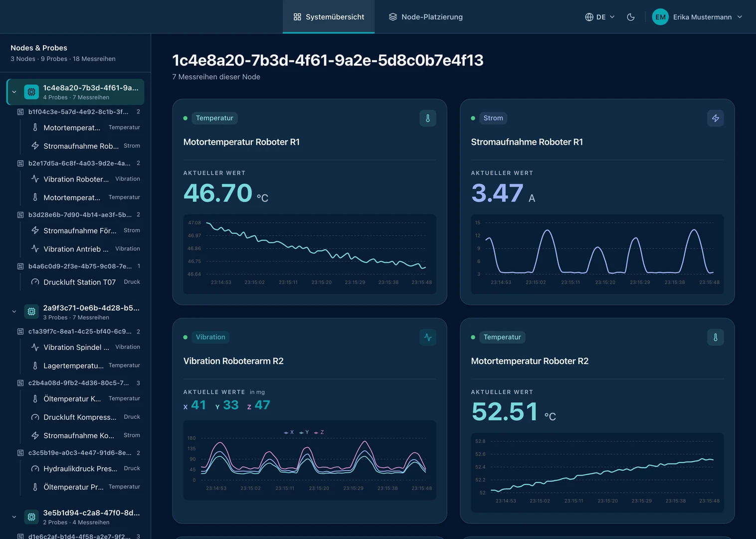This screenshot has width=756, height=539.
Task: Open Stromaufnahme Ko... series in sidebar
Action: (85, 436)
